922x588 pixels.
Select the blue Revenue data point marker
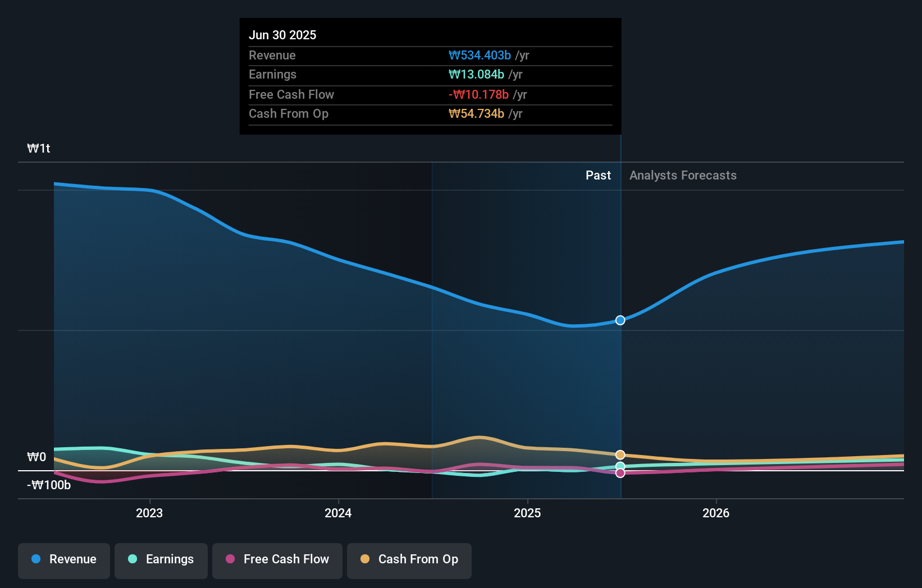pyautogui.click(x=620, y=320)
